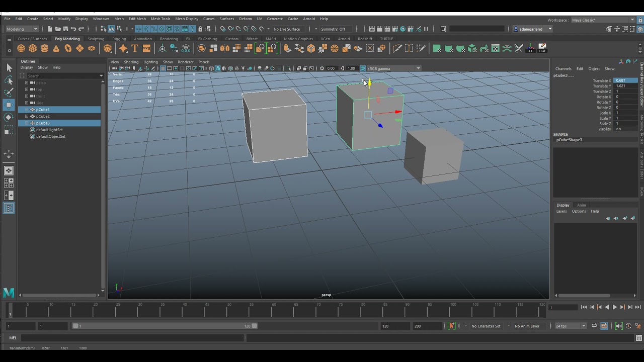Toggle the workspace lock icon
Screen dimensions: 644x362
(x=640, y=20)
